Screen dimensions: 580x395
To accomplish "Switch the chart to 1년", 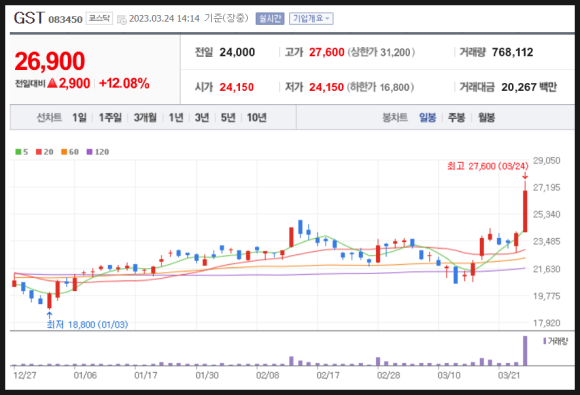I will (x=176, y=118).
